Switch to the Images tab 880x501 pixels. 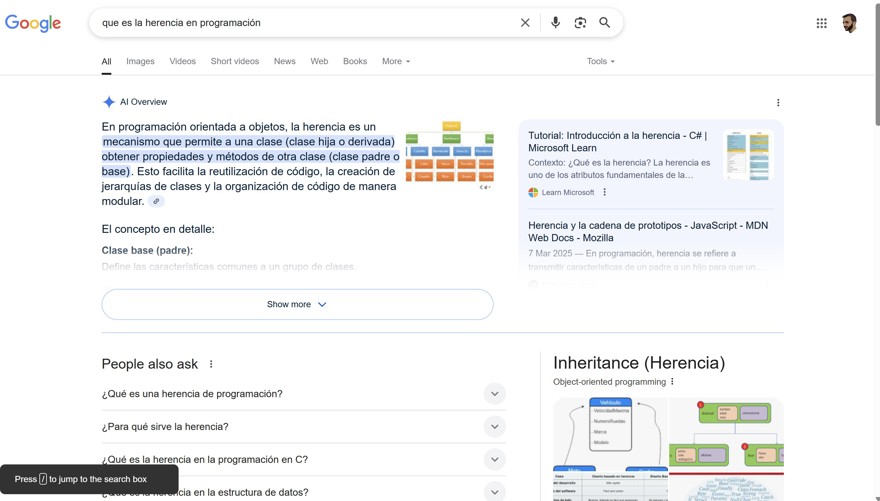tap(140, 61)
